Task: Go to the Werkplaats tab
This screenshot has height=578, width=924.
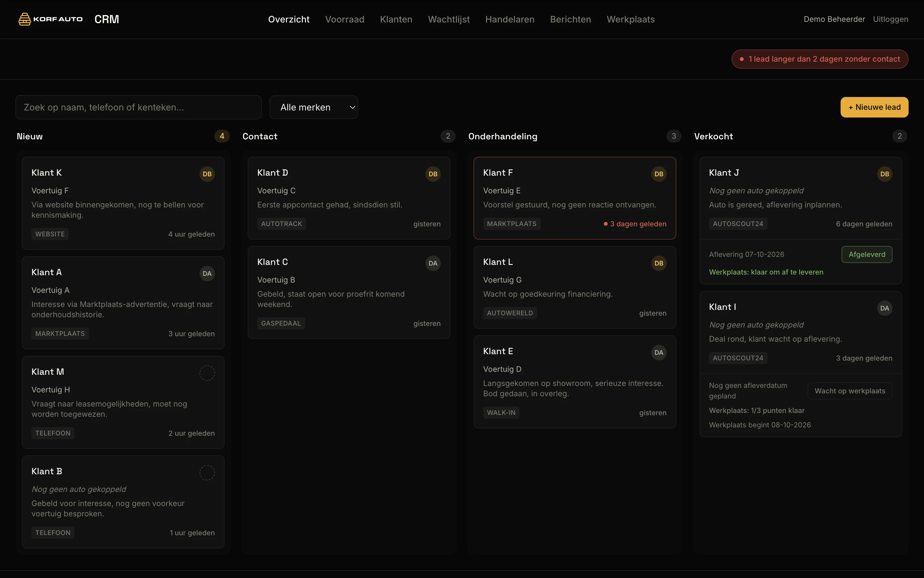Action: pos(631,19)
